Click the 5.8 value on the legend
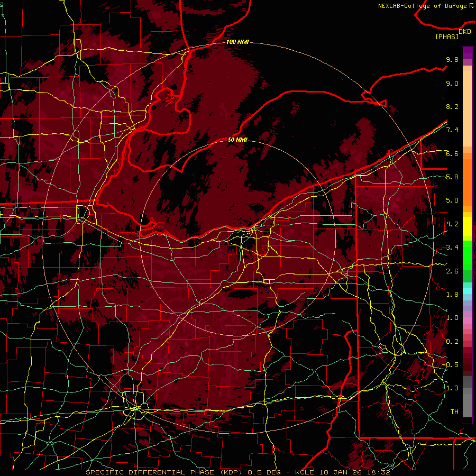This screenshot has height=476, width=476. (x=452, y=177)
